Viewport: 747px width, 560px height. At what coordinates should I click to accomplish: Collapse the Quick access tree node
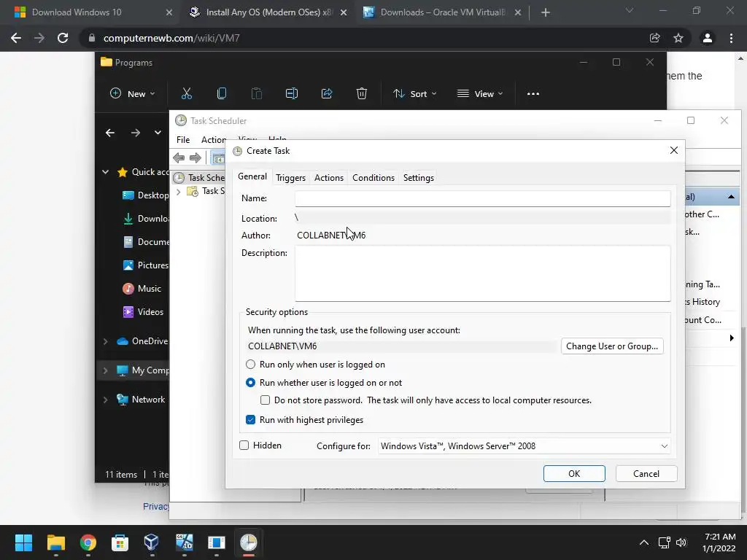[105, 172]
